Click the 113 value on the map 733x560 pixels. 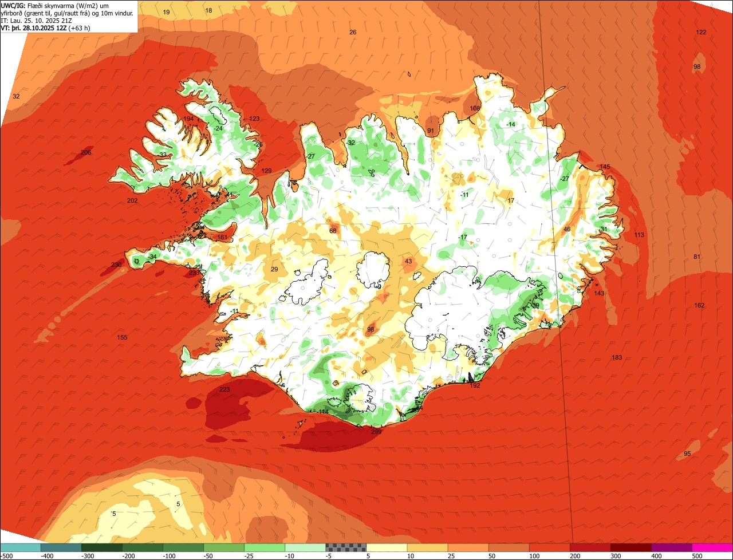pos(639,235)
